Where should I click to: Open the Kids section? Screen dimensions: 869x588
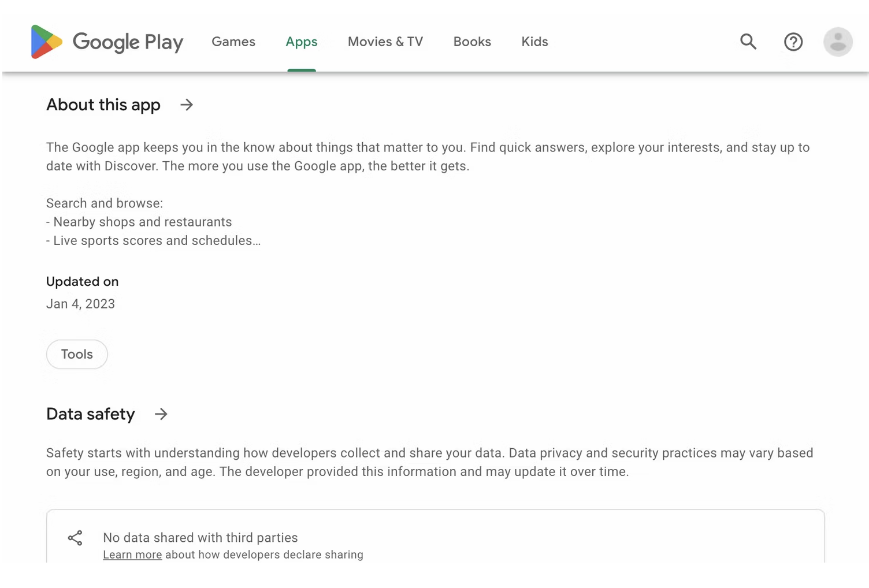(534, 42)
